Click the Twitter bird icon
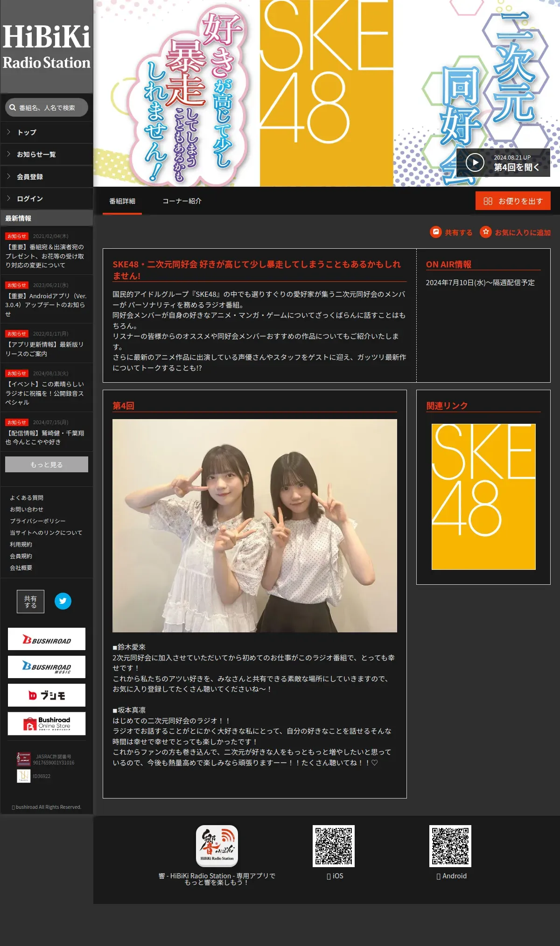 [63, 601]
